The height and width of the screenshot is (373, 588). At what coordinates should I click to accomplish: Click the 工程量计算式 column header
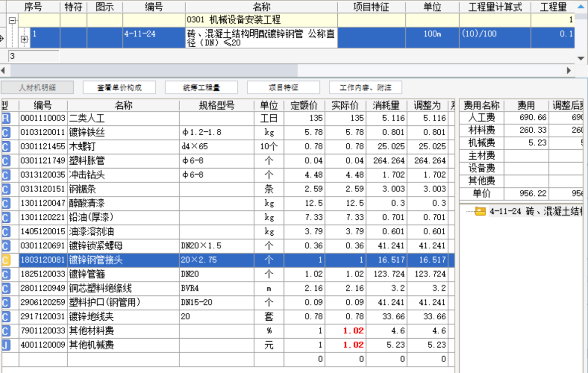pos(495,7)
